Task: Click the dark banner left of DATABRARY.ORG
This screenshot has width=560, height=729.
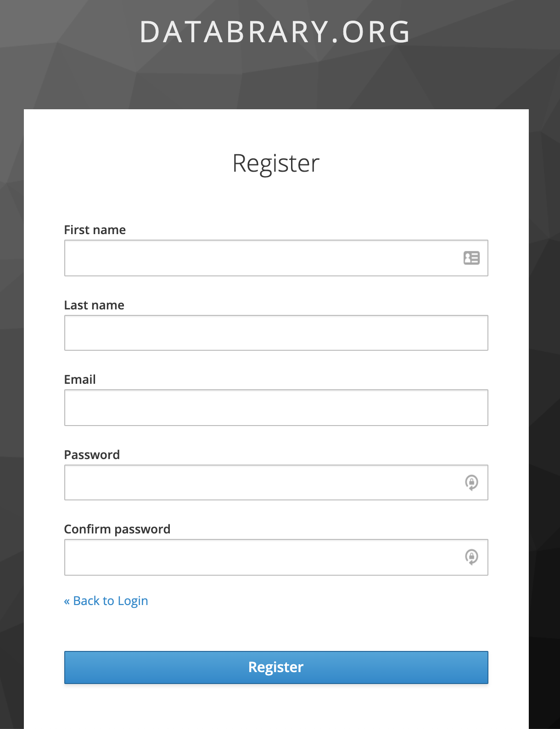Action: 69,32
